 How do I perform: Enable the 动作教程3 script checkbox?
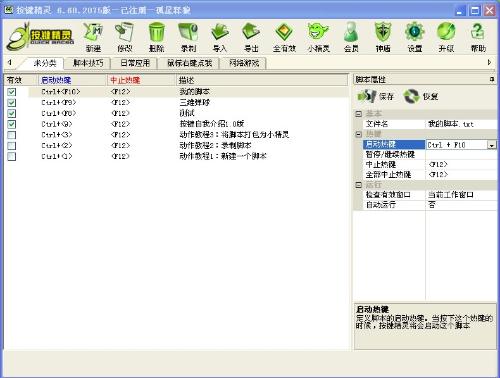click(12, 135)
